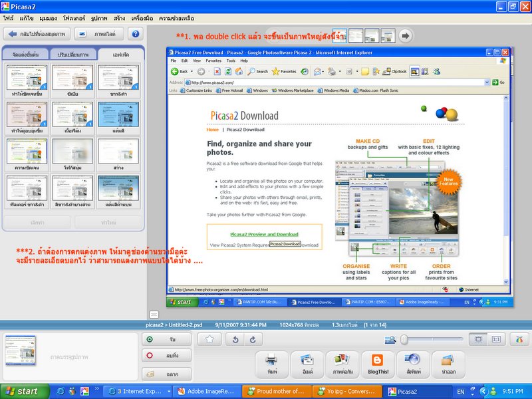Click the main photo preview image
Screen dimensions: 532x399
[340, 177]
